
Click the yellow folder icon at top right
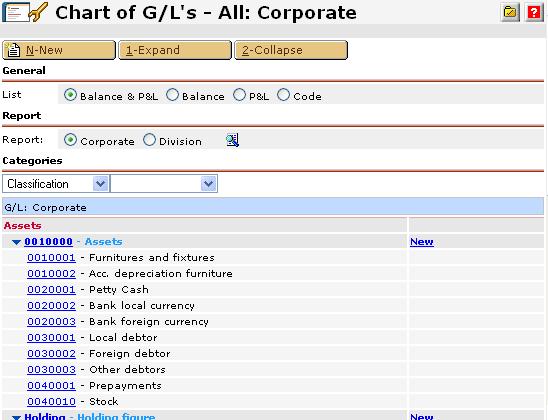click(x=510, y=13)
